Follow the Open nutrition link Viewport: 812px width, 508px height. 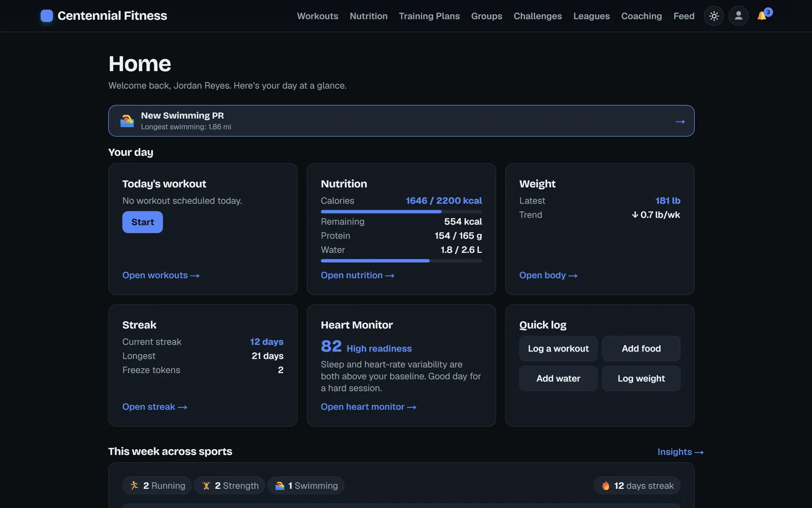358,275
